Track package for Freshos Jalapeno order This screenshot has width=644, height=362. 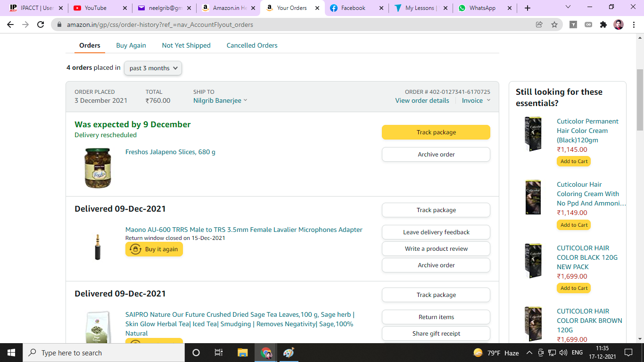point(436,132)
